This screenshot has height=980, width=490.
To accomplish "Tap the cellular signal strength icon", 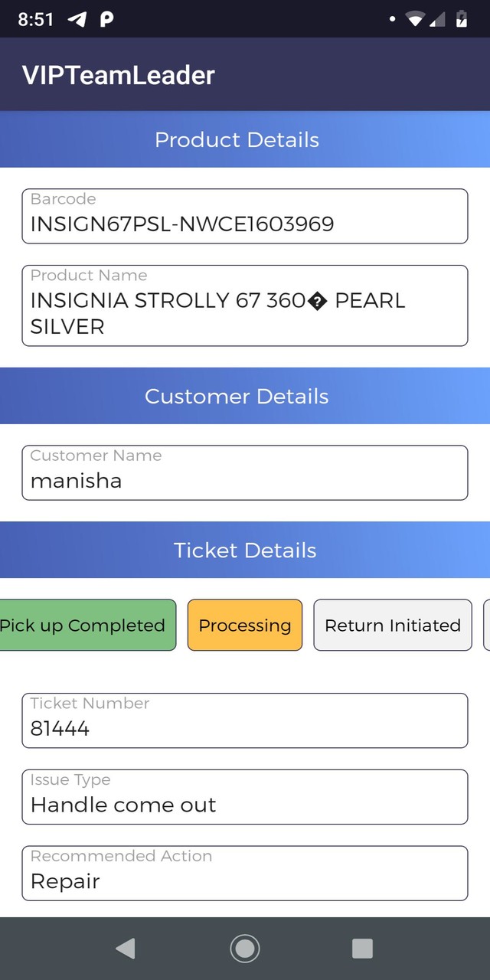I will (437, 19).
